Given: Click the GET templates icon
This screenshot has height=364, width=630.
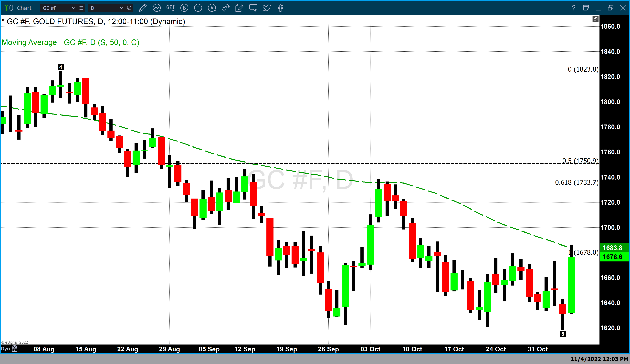Looking at the screenshot, I should point(170,8).
